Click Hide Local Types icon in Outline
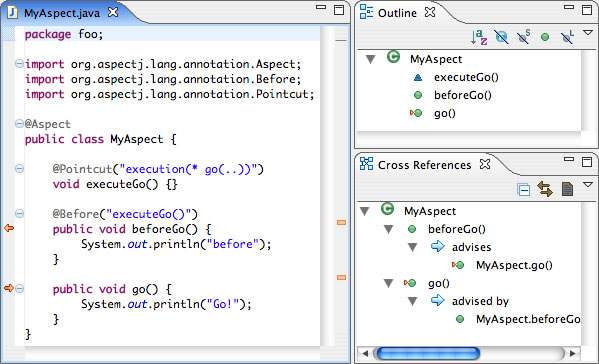The height and width of the screenshot is (364, 599). (567, 37)
